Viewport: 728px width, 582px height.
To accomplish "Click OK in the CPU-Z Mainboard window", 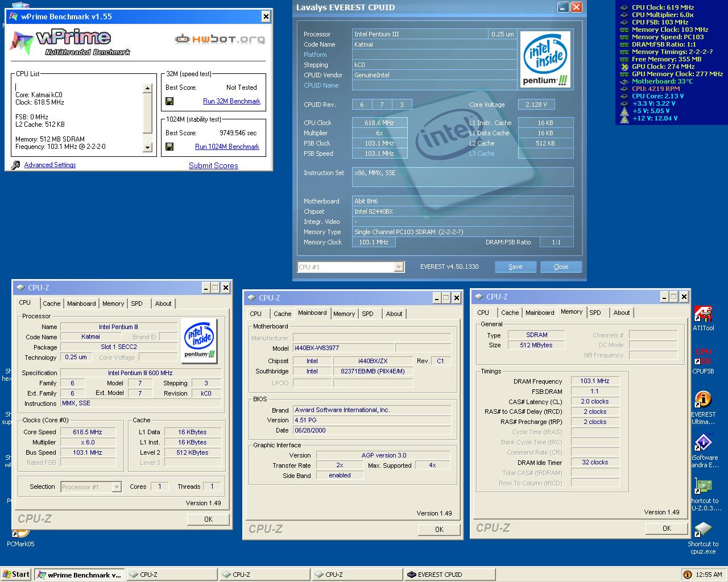I will click(439, 529).
